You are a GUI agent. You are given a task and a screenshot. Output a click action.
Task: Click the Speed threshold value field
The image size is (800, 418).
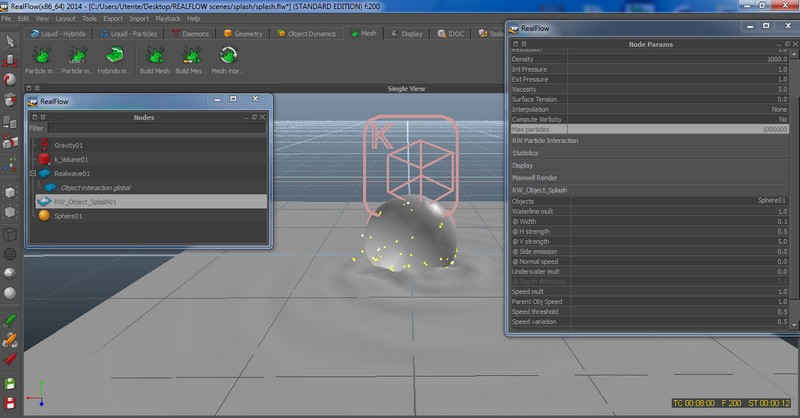click(x=680, y=311)
